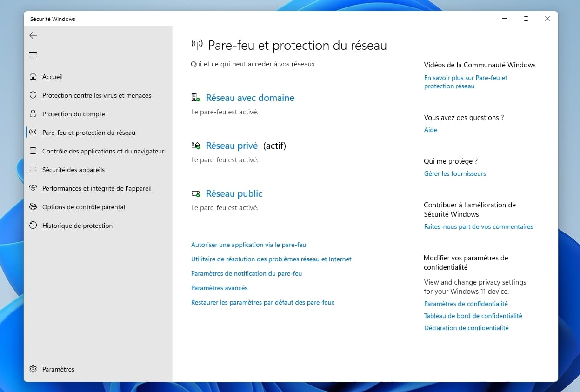Minimize the Sécurité Windows window

pos(505,19)
